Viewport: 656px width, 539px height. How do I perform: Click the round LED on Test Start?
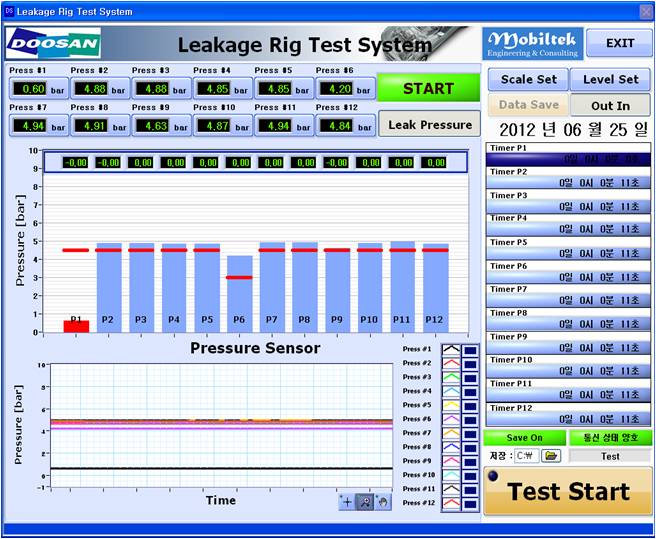493,476
